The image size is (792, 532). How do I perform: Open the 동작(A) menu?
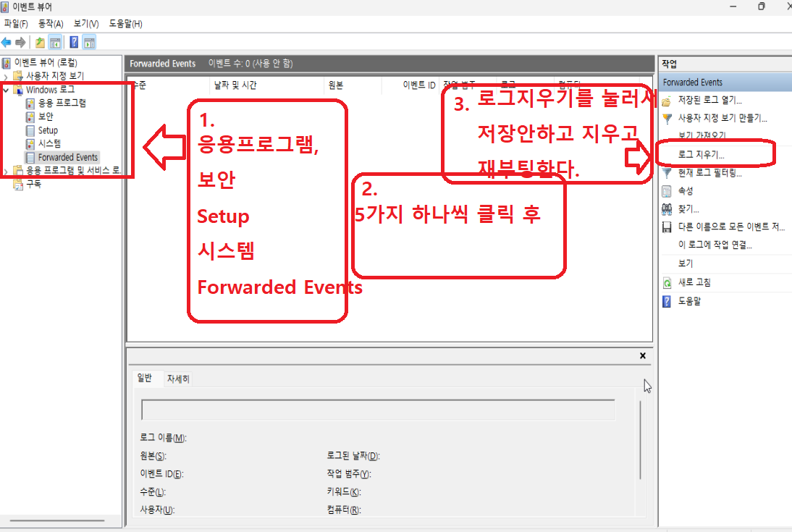tap(51, 24)
